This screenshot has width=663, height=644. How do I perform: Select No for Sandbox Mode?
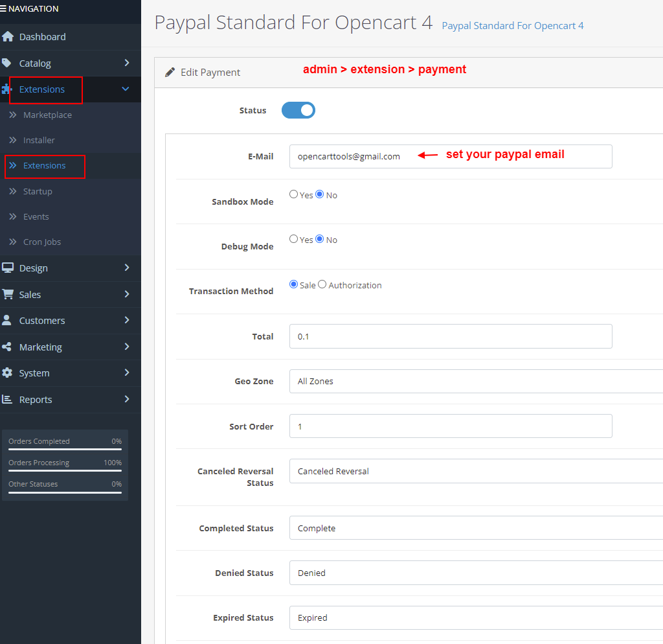[x=320, y=194]
